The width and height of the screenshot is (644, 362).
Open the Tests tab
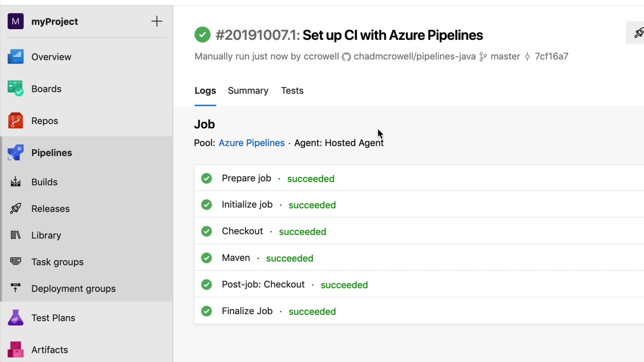292,90
